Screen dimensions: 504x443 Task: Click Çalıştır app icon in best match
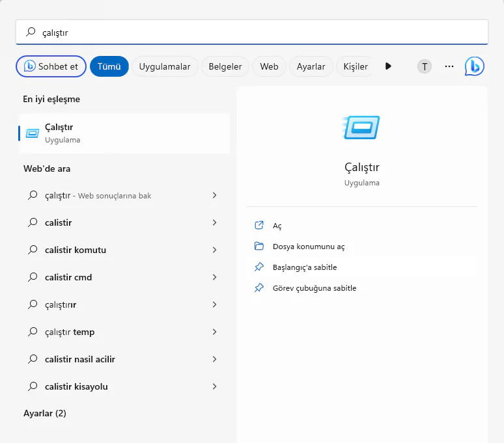[x=33, y=133]
